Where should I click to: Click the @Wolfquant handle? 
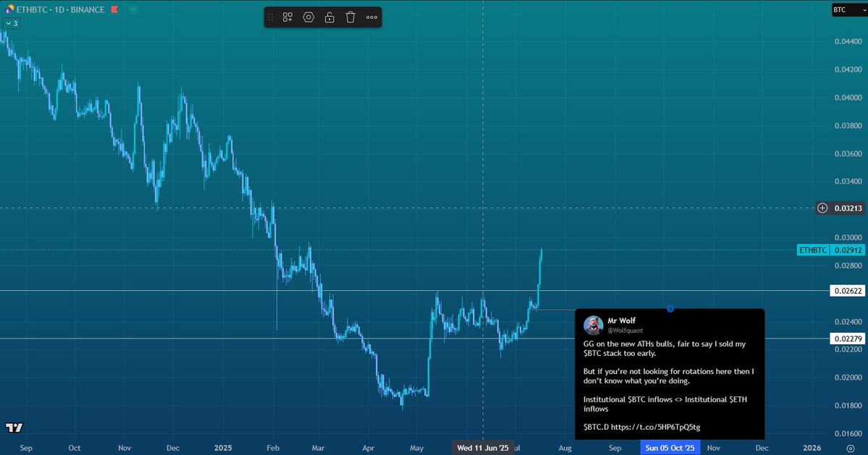pos(625,331)
